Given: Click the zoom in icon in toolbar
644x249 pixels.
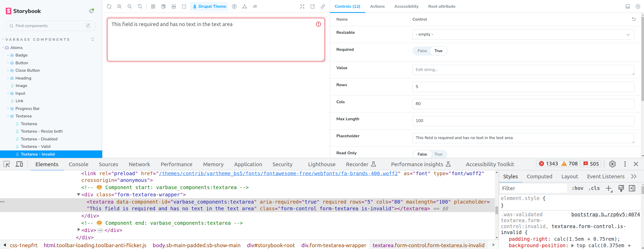Looking at the screenshot, I should (x=119, y=6).
